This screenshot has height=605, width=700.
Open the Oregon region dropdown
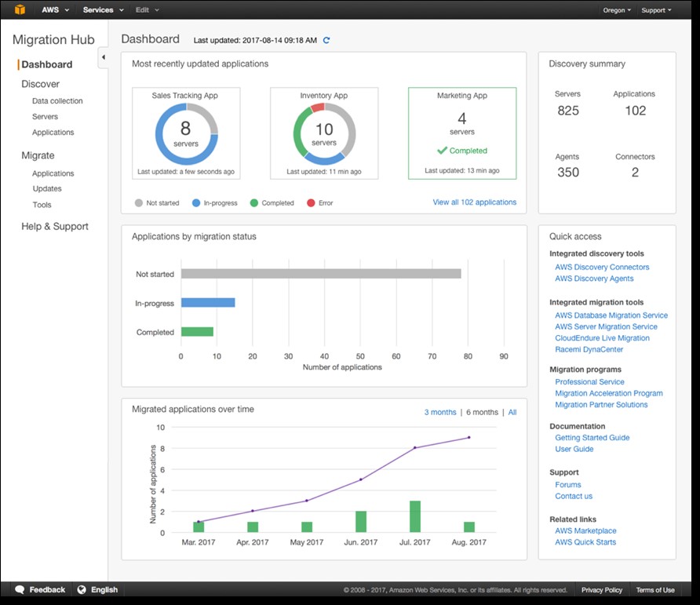coord(617,10)
